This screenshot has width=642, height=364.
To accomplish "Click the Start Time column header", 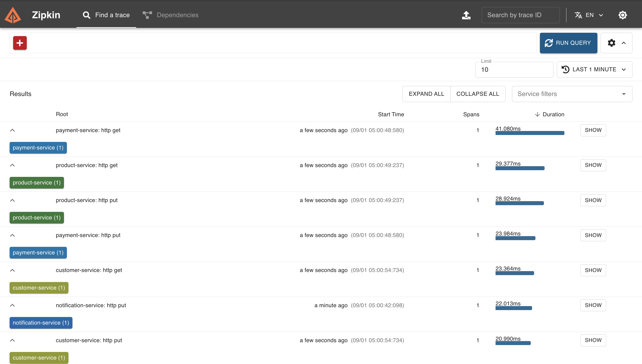I will 391,115.
